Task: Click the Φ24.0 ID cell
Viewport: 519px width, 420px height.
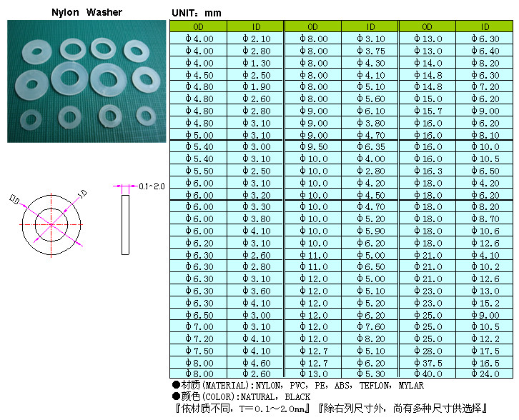Action: (x=484, y=373)
